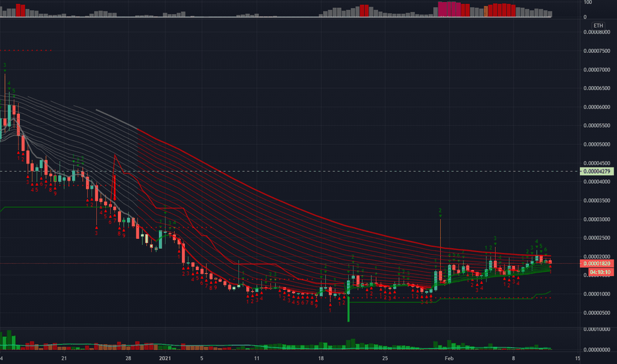The height and width of the screenshot is (364, 617).
Task: Click the 28 date on the time axis
Action: [x=128, y=358]
